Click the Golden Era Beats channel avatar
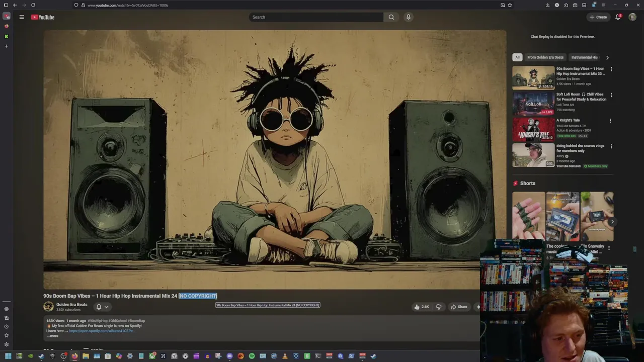 click(48, 306)
